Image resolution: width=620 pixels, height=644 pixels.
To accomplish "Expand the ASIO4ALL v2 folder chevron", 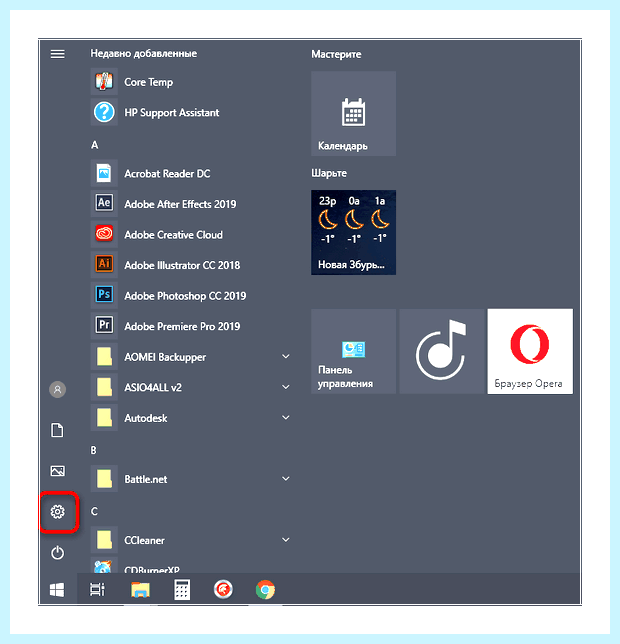I will tap(286, 387).
